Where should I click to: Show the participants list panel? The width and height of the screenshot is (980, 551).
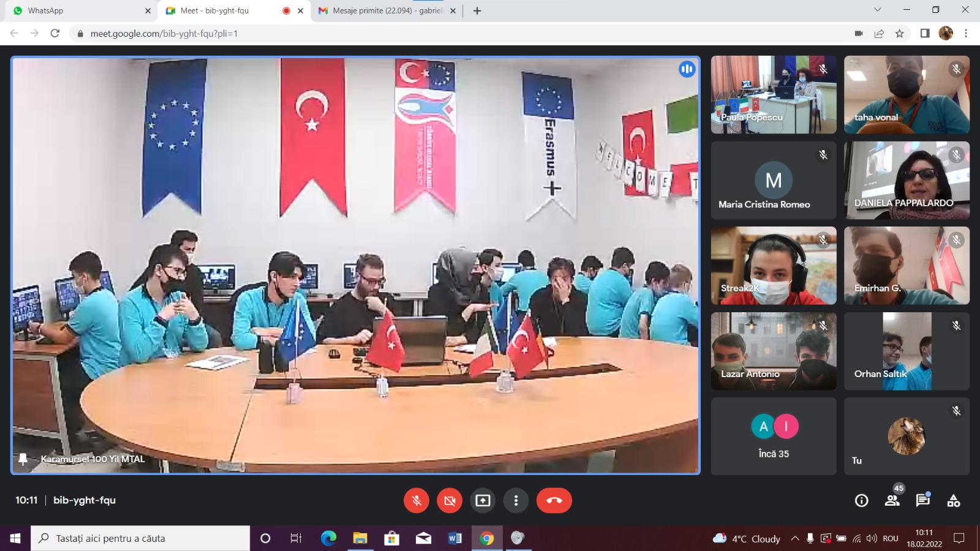point(892,501)
